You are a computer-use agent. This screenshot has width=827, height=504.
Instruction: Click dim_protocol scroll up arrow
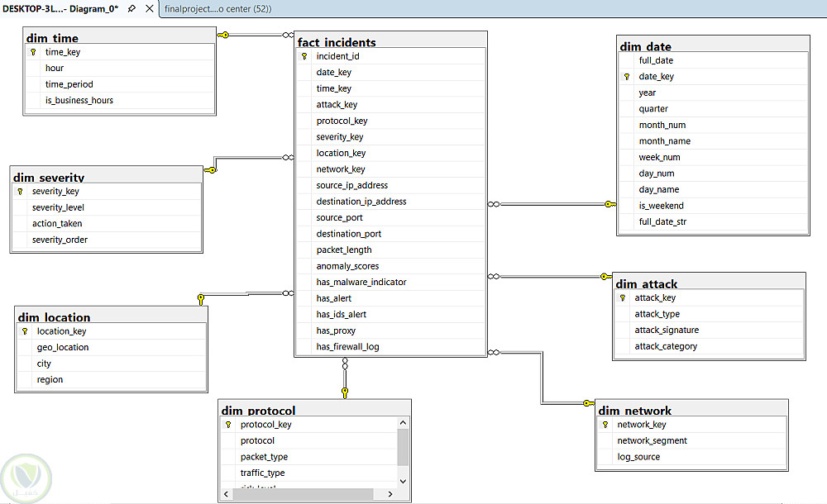coord(403,423)
